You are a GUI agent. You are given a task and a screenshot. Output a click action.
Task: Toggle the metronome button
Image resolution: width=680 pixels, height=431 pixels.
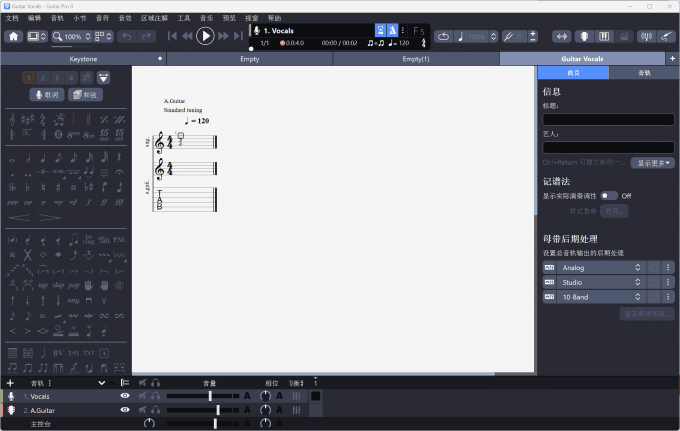tap(392, 30)
